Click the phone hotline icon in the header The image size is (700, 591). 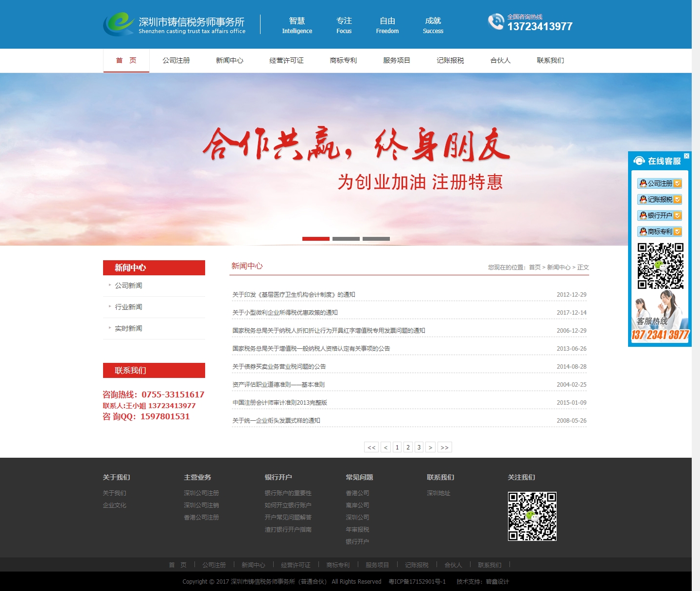click(x=496, y=22)
